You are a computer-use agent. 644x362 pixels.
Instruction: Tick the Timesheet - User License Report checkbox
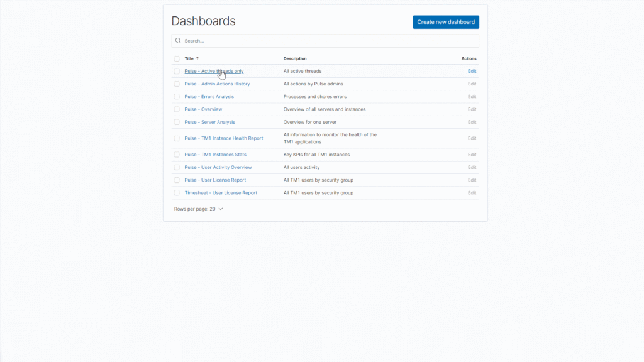(177, 193)
